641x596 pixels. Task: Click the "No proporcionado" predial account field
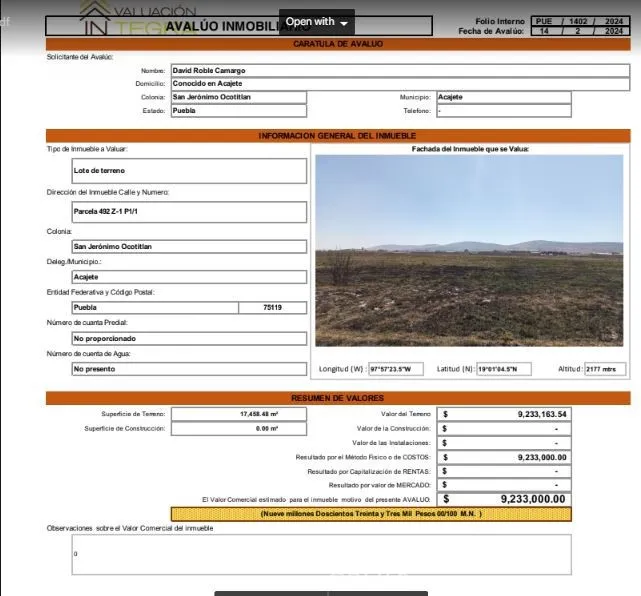pyautogui.click(x=189, y=339)
